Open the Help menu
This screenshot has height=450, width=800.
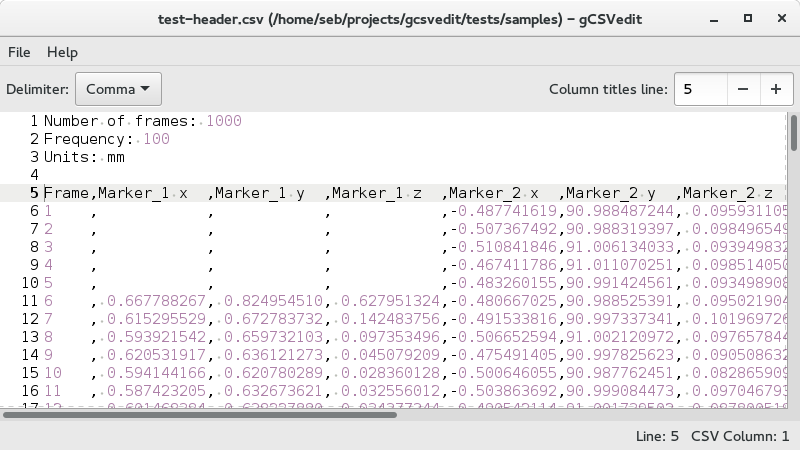click(x=62, y=52)
